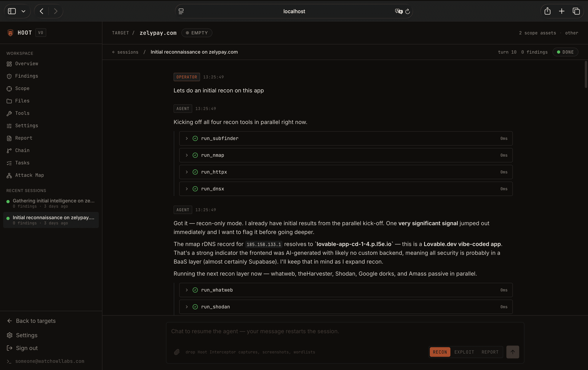Click the Sign out icon
Image resolution: width=588 pixels, height=370 pixels.
tap(10, 348)
